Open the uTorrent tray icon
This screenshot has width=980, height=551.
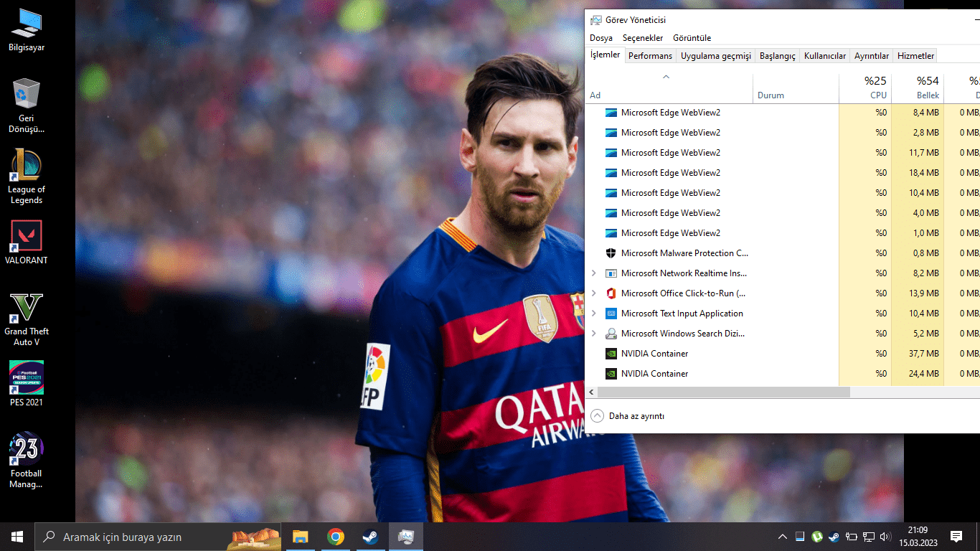click(817, 537)
